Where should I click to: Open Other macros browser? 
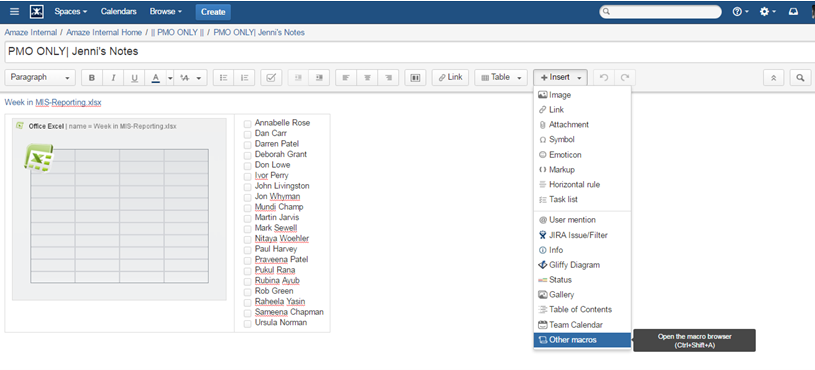pyautogui.click(x=582, y=340)
